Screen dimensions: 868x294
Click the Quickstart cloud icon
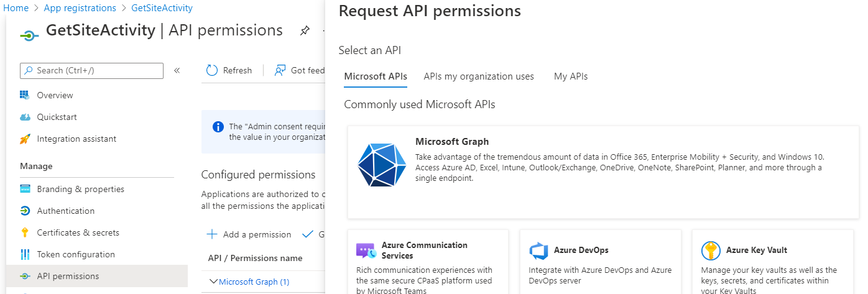pyautogui.click(x=25, y=117)
